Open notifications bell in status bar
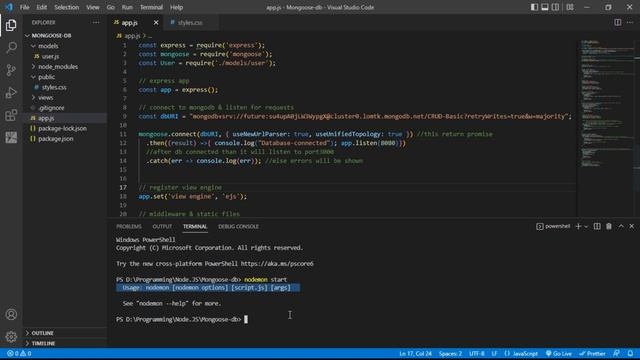The height and width of the screenshot is (360, 640). (x=630, y=353)
